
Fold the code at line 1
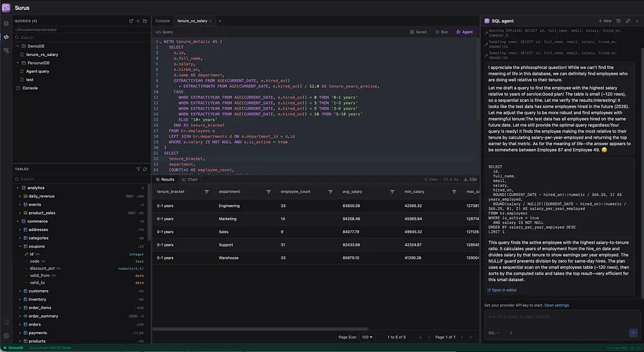[161, 42]
